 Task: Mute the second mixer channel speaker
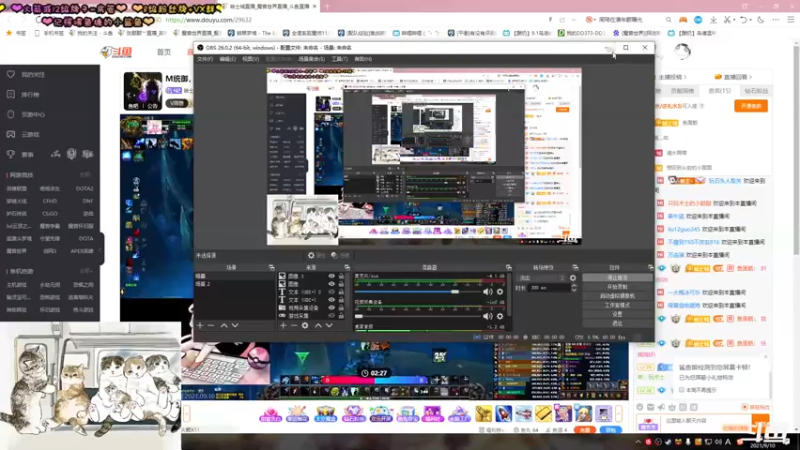(x=488, y=316)
